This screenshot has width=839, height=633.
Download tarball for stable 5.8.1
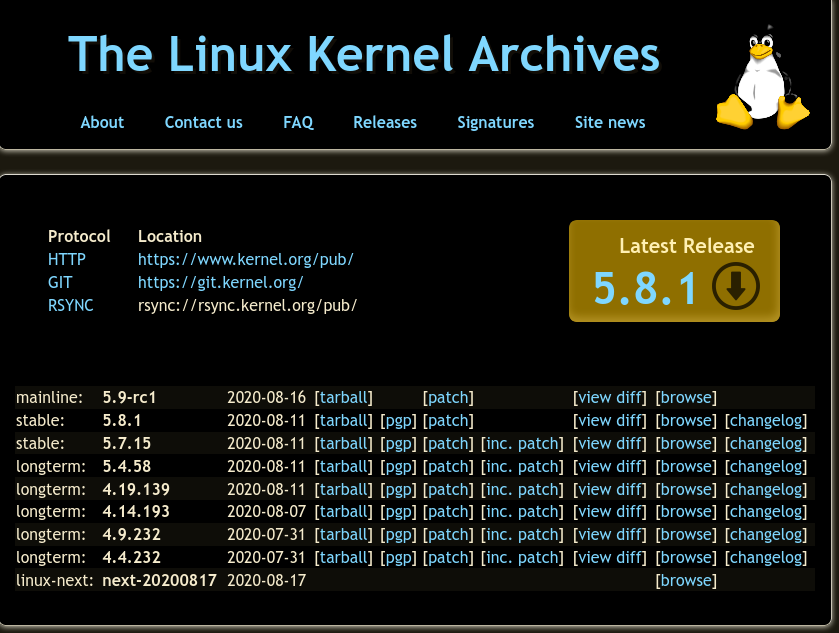point(344,421)
